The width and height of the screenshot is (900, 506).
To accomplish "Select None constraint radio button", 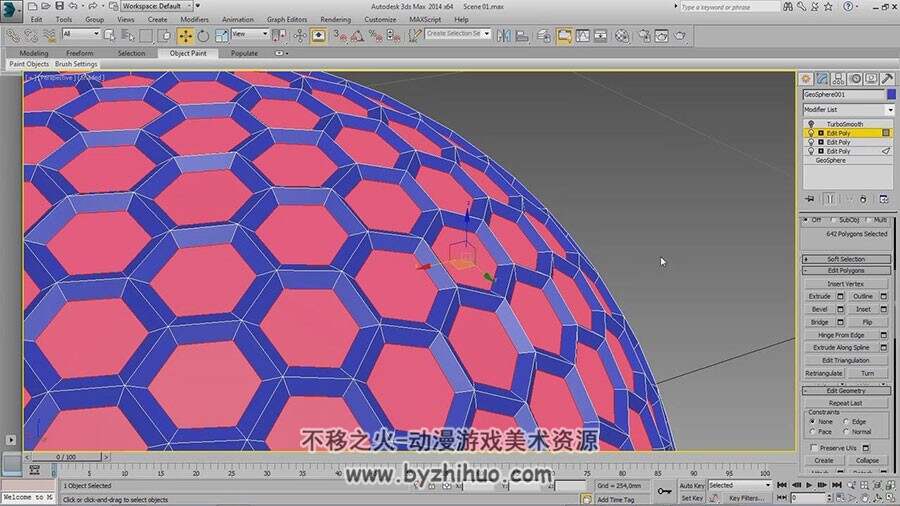I will pyautogui.click(x=812, y=422).
